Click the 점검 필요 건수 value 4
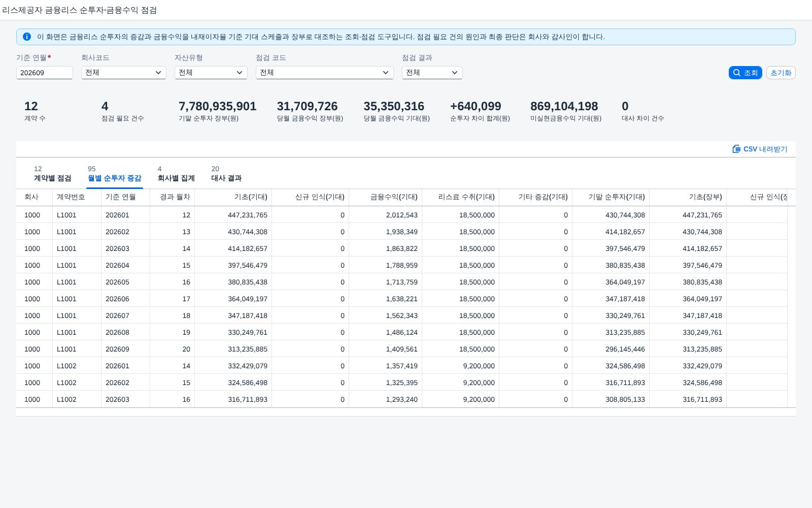Viewport: 812px width, 508px height. tap(105, 106)
